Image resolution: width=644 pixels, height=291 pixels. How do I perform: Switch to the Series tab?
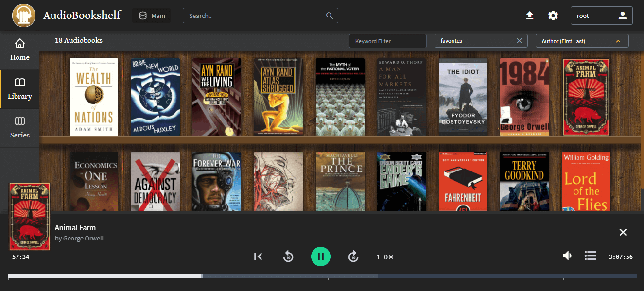(x=20, y=128)
